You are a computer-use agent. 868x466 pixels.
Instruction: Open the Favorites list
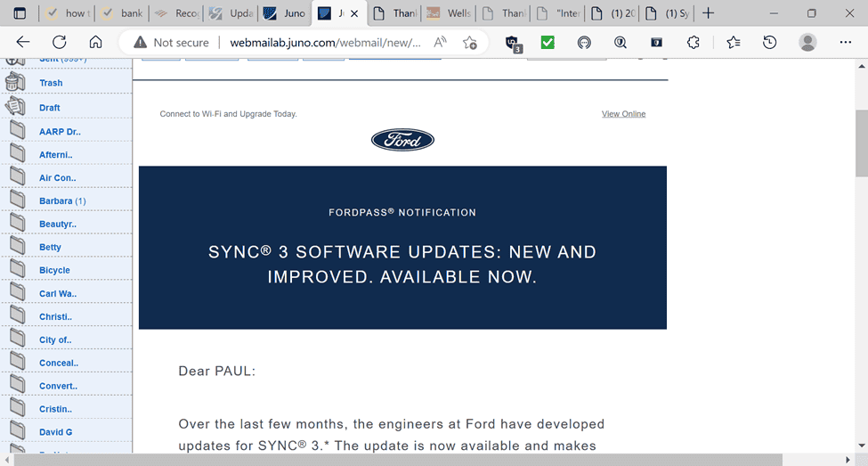[x=734, y=42]
